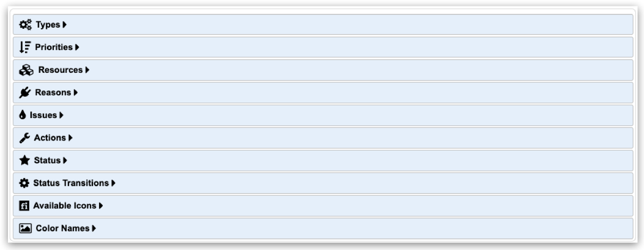This screenshot has width=644, height=250.
Task: Click the picture icon beside Color Names
Action: pyautogui.click(x=26, y=228)
